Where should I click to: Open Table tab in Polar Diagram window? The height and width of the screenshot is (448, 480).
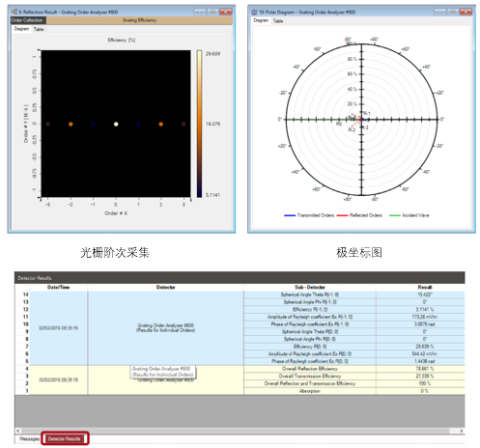coord(278,21)
